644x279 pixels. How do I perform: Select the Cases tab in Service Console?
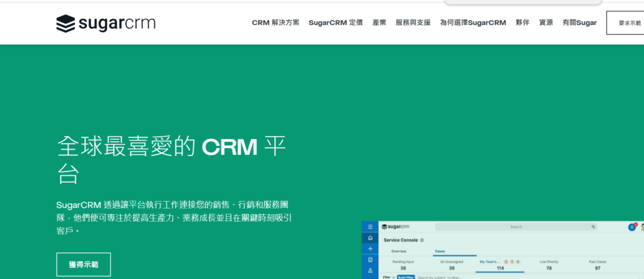click(x=440, y=251)
